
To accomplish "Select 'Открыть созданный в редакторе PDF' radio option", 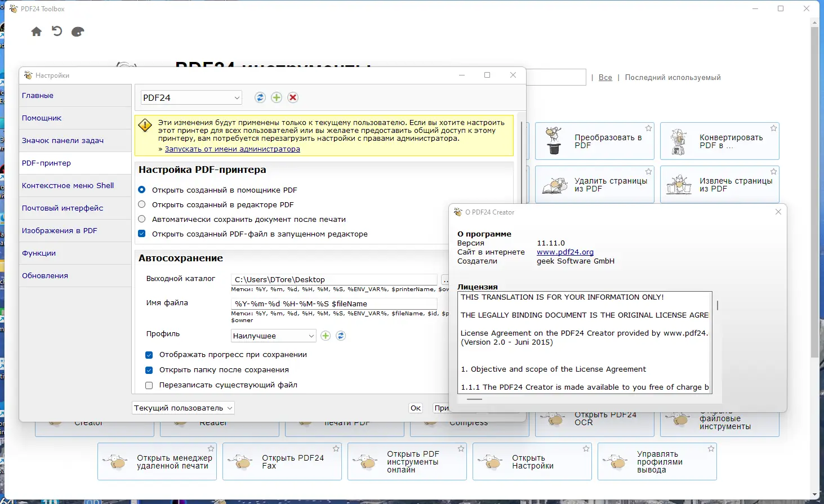I will 142,204.
